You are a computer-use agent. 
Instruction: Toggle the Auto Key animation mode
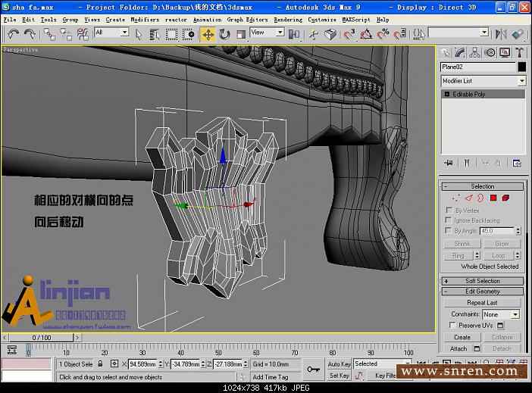(339, 364)
